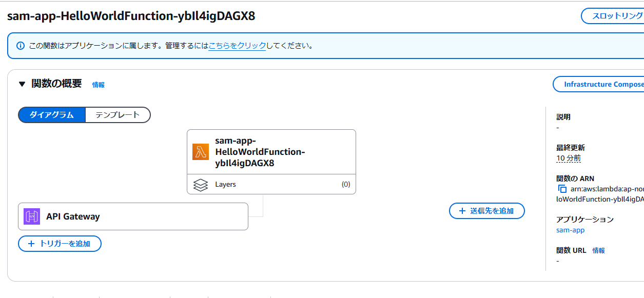Copy the function ARN with copy icon
This screenshot has width=644, height=298.
(x=562, y=189)
